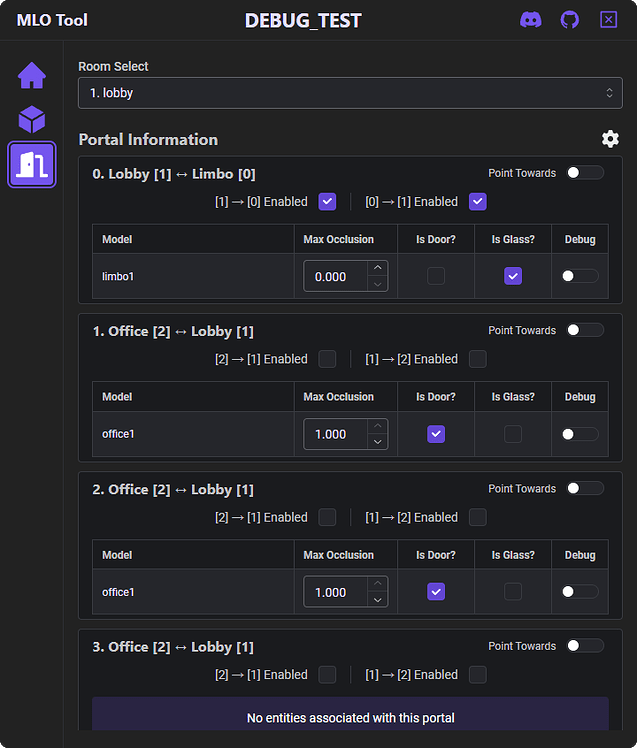Screen dimensions: 637x748
Task: Uncheck Is Glass for limbo1
Action: pos(513,276)
